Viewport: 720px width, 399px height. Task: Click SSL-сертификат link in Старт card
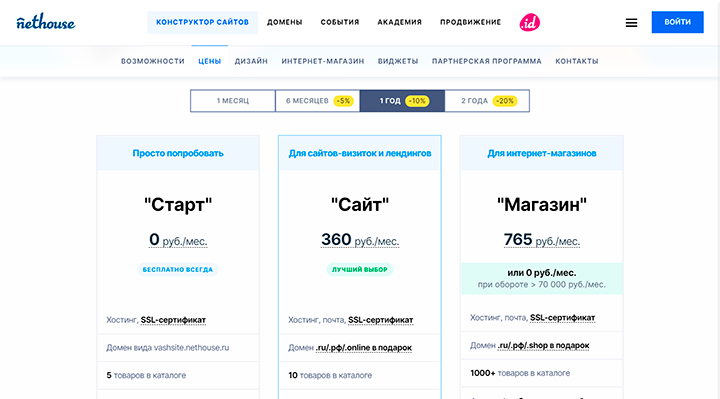pos(173,320)
